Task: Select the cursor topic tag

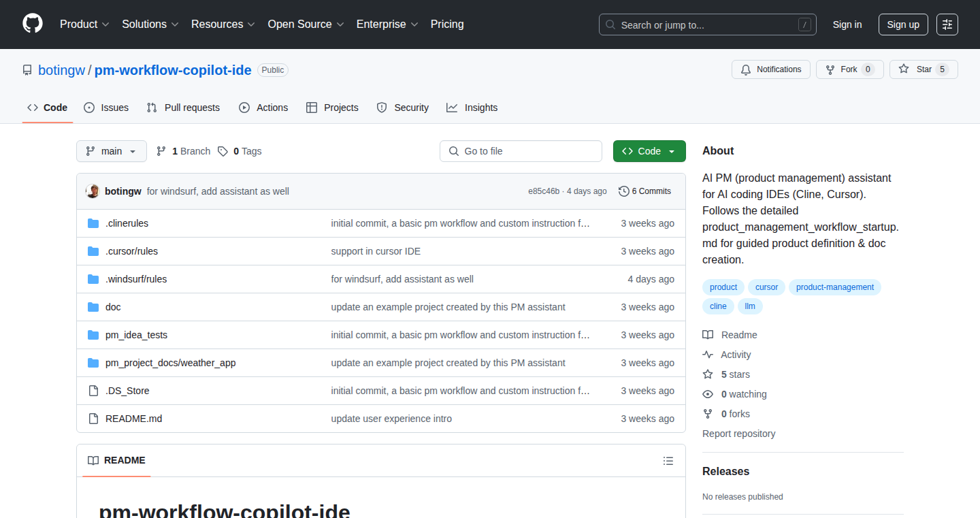Action: [766, 287]
